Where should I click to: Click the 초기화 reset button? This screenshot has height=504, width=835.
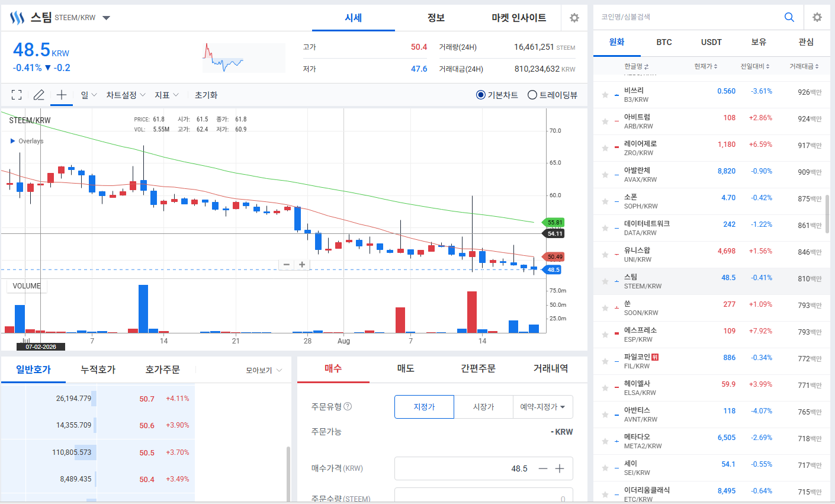click(x=206, y=95)
